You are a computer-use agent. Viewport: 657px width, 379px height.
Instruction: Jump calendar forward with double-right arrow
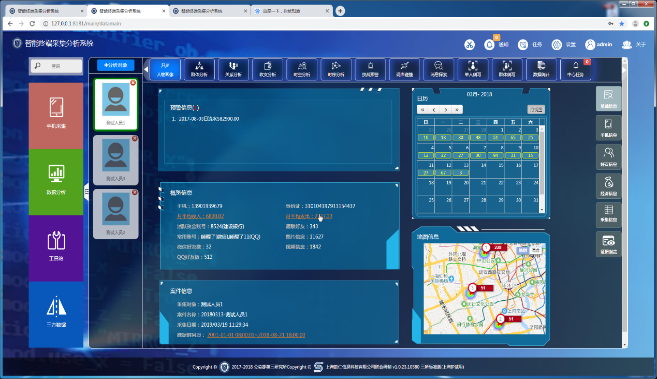pyautogui.click(x=457, y=110)
